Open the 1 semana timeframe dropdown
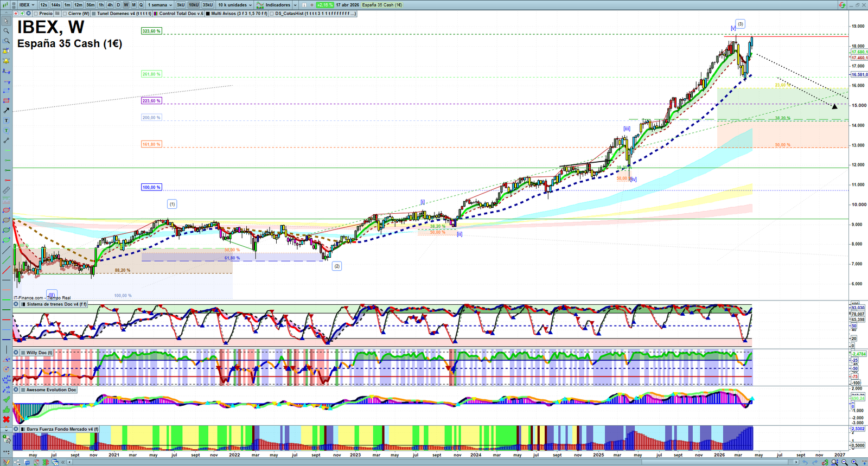This screenshot has width=868, height=466. pos(160,5)
